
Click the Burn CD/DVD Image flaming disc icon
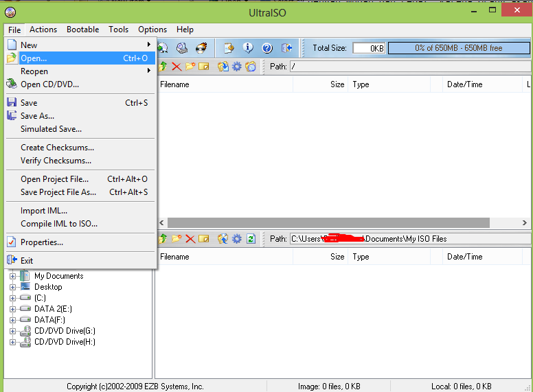pyautogui.click(x=201, y=48)
